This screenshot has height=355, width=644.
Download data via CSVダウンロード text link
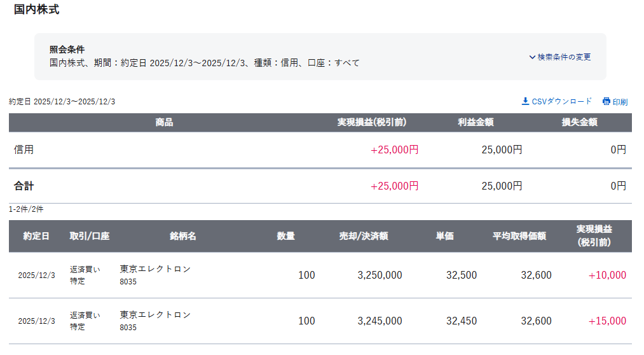(x=561, y=101)
